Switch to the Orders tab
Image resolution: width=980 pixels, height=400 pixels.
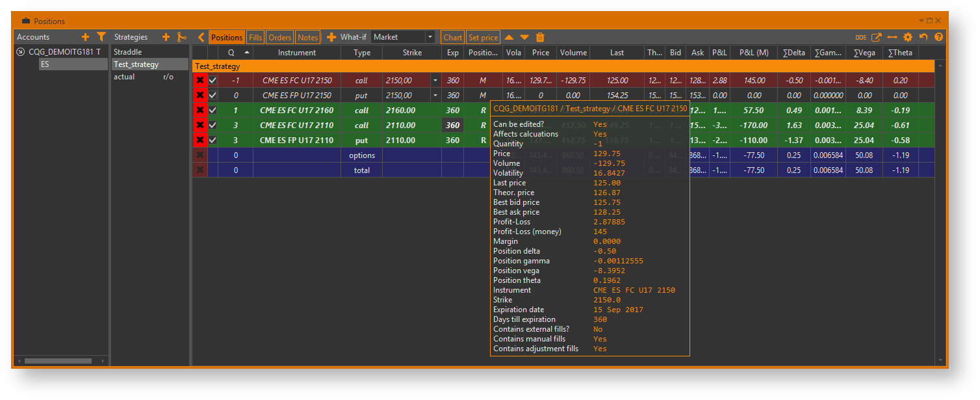coord(279,37)
